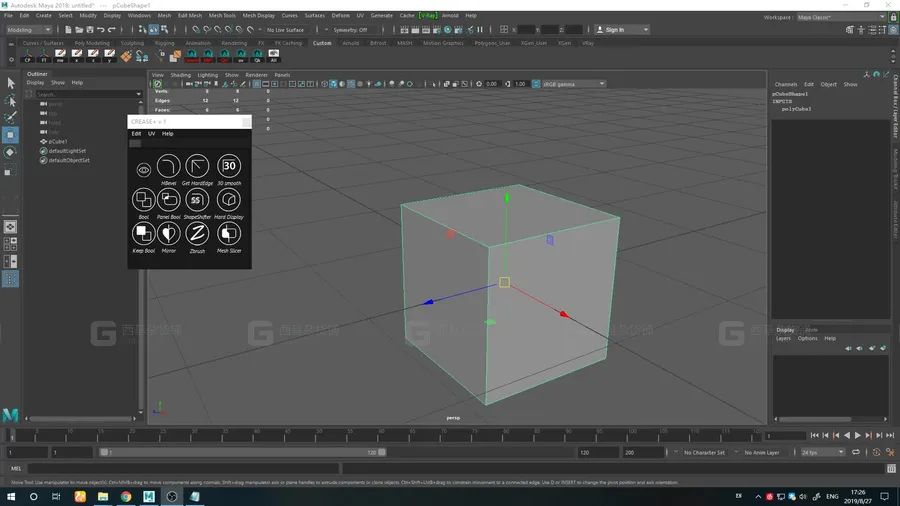Toggle the grid display in viewport toolbar
900x506 pixels.
257,84
